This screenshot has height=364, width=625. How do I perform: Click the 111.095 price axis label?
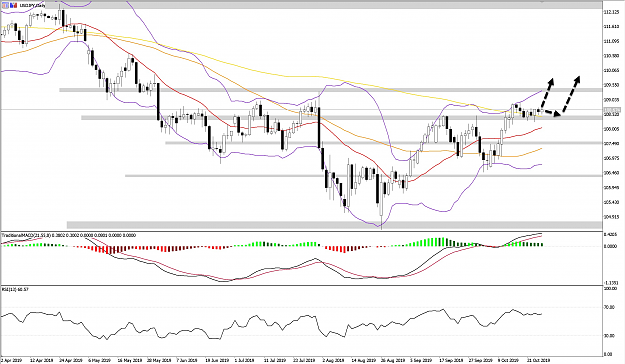pyautogui.click(x=611, y=41)
